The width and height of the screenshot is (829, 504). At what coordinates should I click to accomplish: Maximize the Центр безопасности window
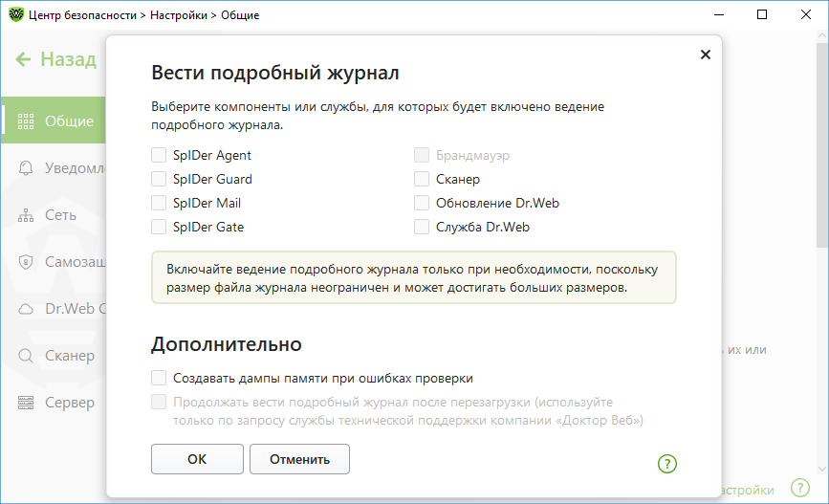tap(762, 14)
